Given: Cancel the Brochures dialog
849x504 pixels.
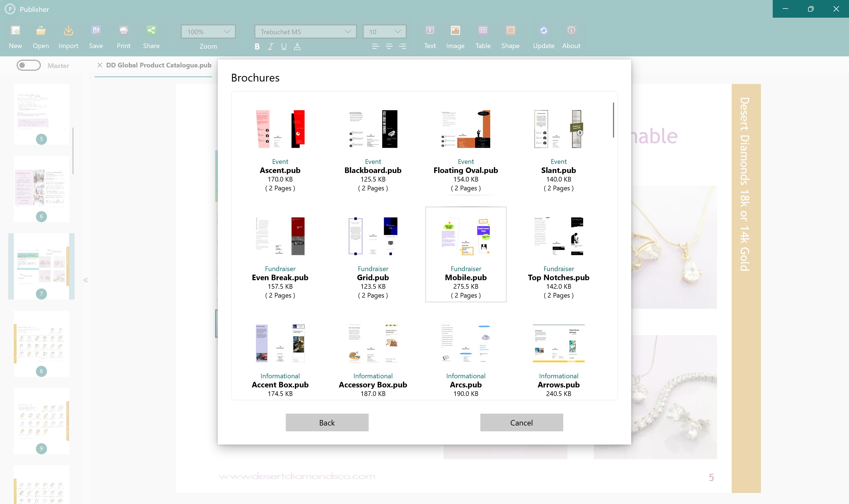Looking at the screenshot, I should click(521, 422).
